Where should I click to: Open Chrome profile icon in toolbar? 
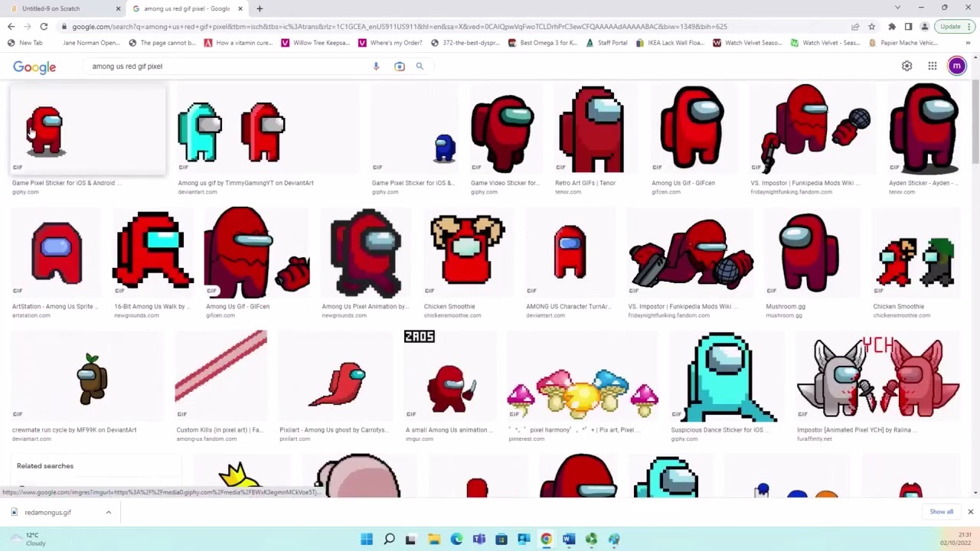pos(924,27)
